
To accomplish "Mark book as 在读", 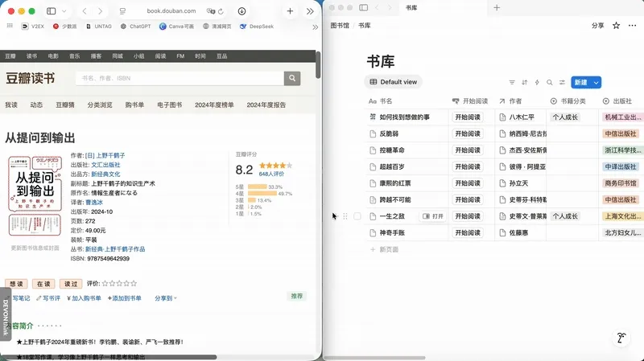I will click(43, 284).
